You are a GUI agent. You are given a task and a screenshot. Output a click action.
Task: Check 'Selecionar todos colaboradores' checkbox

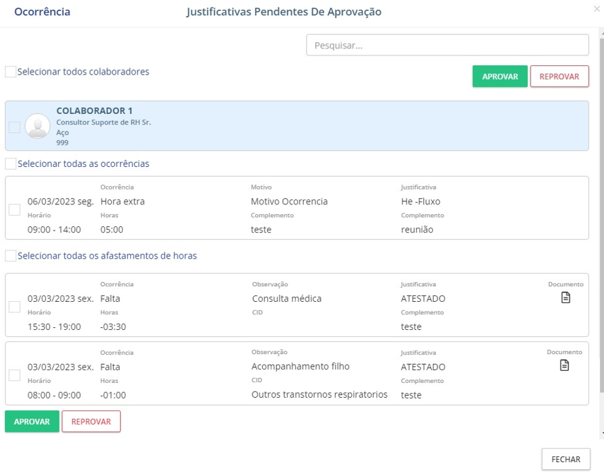pos(11,72)
